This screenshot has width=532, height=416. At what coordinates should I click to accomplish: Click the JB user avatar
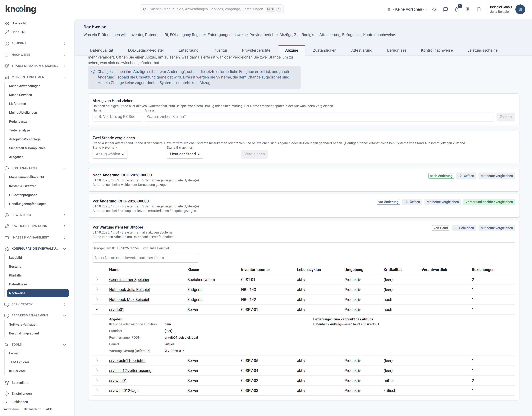click(520, 9)
